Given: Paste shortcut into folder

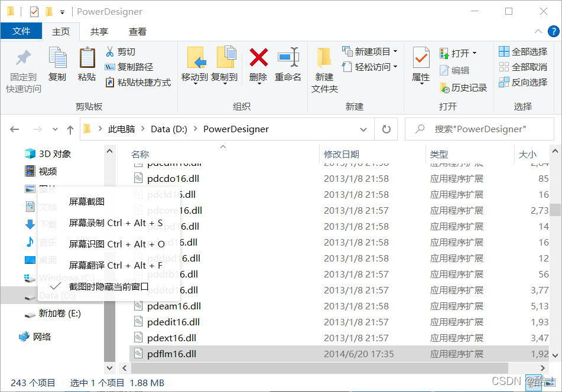Looking at the screenshot, I should [x=138, y=82].
